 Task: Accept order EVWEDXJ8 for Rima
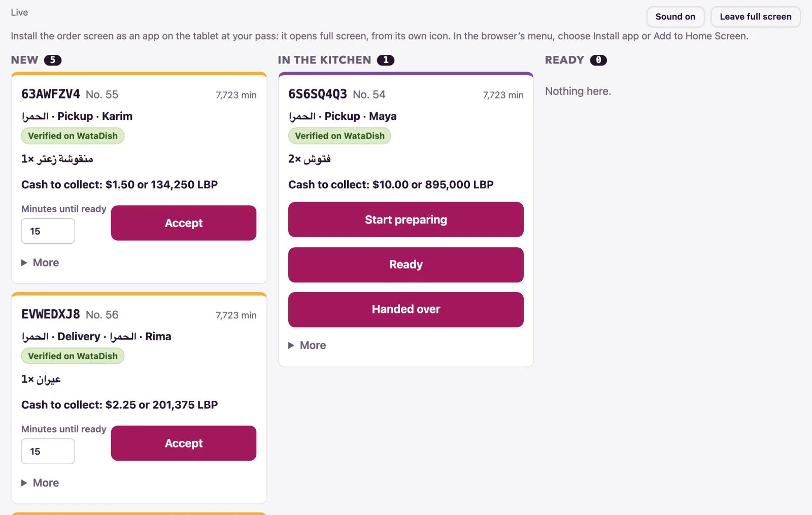[184, 443]
